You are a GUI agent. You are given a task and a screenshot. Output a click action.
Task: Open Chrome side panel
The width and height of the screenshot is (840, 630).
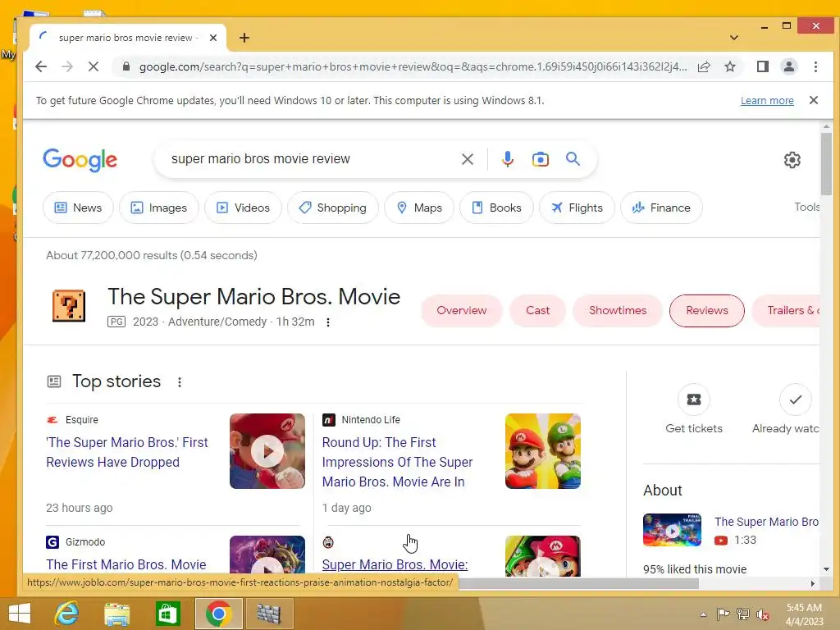click(763, 66)
